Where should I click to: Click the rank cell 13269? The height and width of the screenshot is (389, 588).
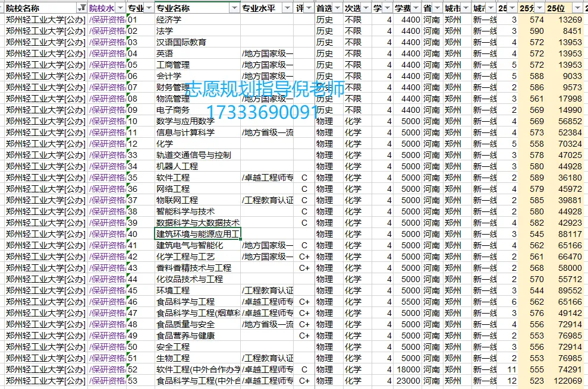[564, 20]
